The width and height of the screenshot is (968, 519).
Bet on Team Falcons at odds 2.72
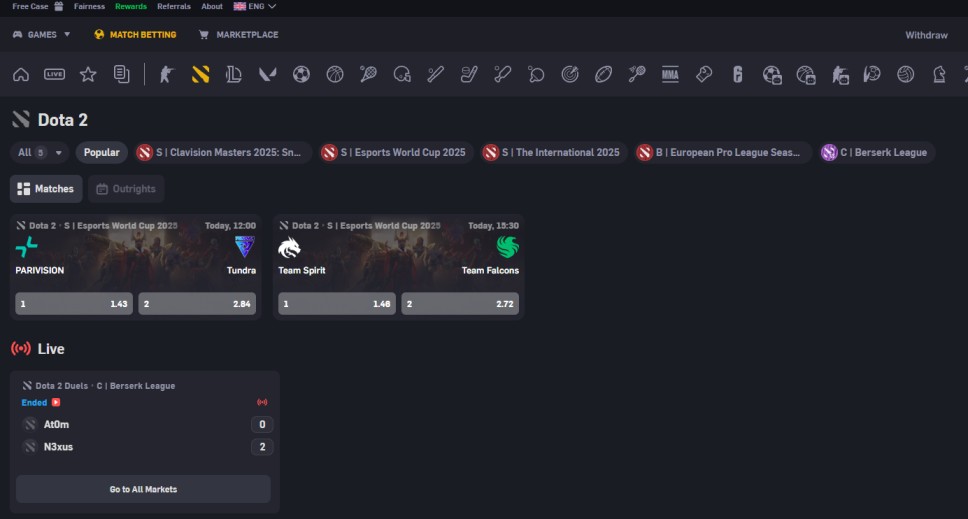click(460, 304)
